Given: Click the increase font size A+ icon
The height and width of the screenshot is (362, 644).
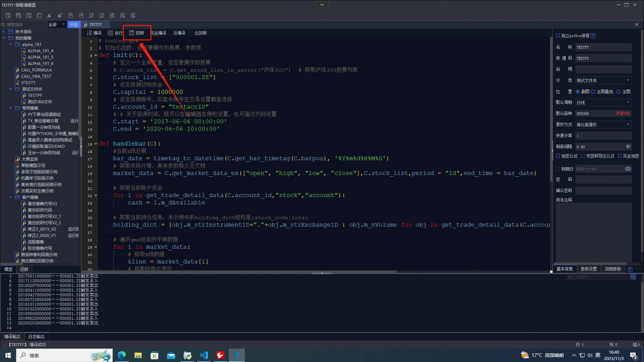Looking at the screenshot, I should pos(60,15).
